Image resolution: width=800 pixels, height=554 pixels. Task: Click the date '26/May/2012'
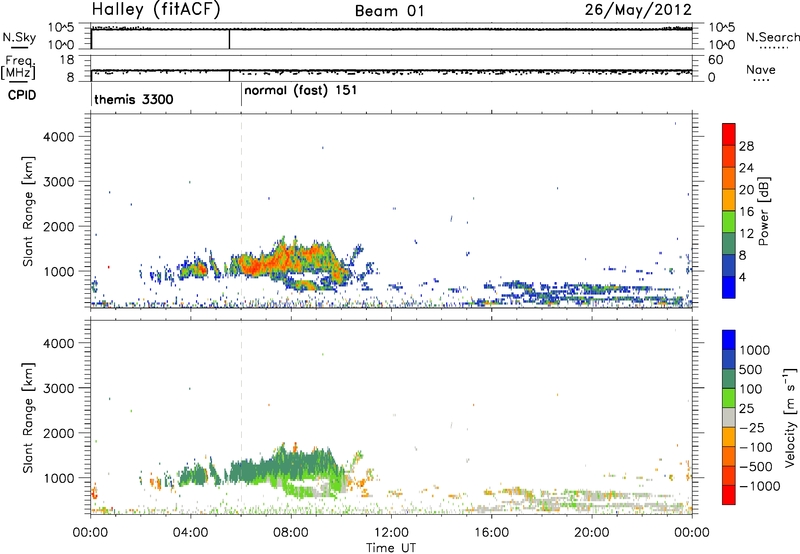(638, 10)
